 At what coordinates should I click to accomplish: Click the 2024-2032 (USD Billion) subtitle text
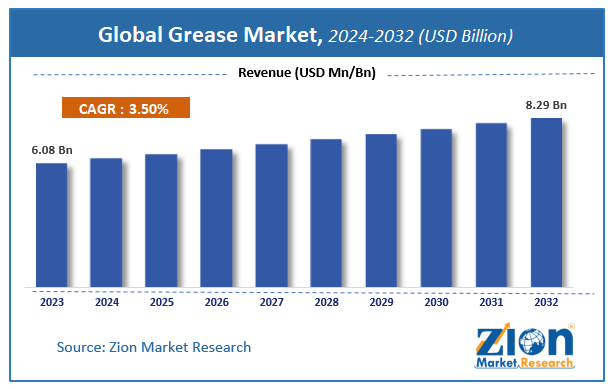click(420, 37)
